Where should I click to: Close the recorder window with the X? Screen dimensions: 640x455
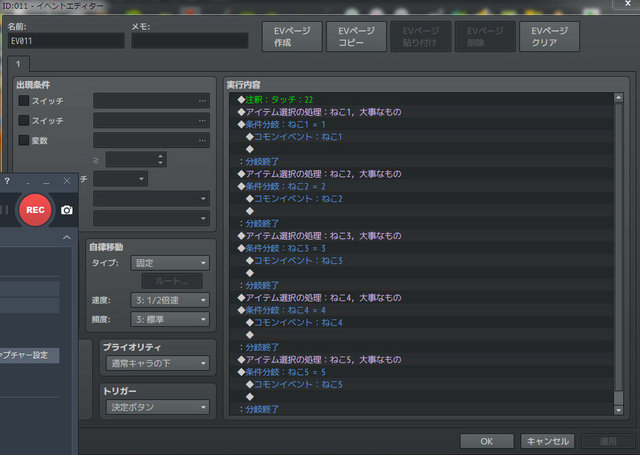coord(67,181)
